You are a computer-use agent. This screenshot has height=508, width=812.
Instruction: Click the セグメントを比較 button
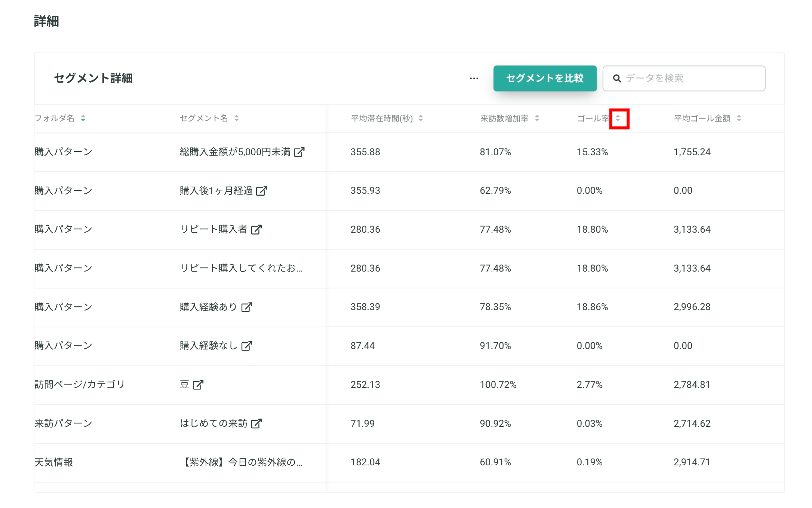[x=545, y=78]
